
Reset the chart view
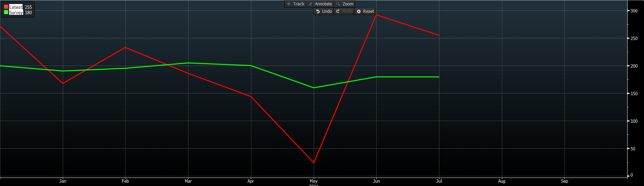[365, 11]
